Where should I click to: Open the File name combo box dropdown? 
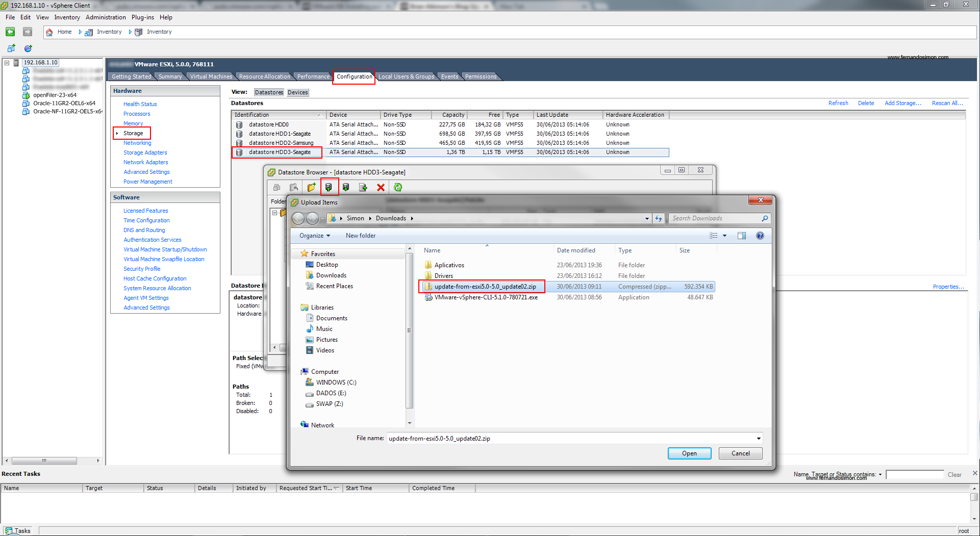click(759, 439)
